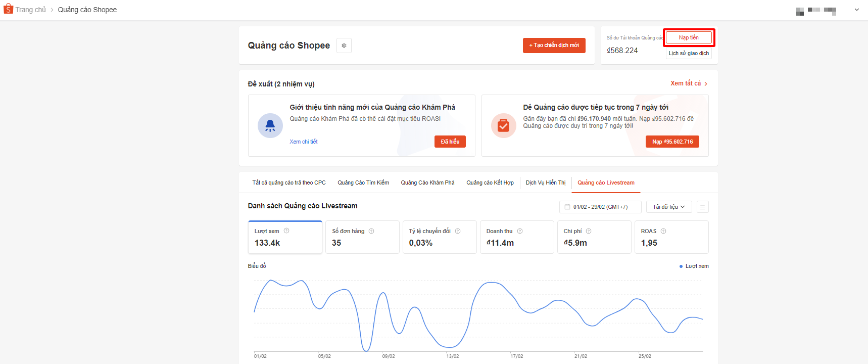868x364 pixels.
Task: Open the column list settings icon
Action: (702, 207)
